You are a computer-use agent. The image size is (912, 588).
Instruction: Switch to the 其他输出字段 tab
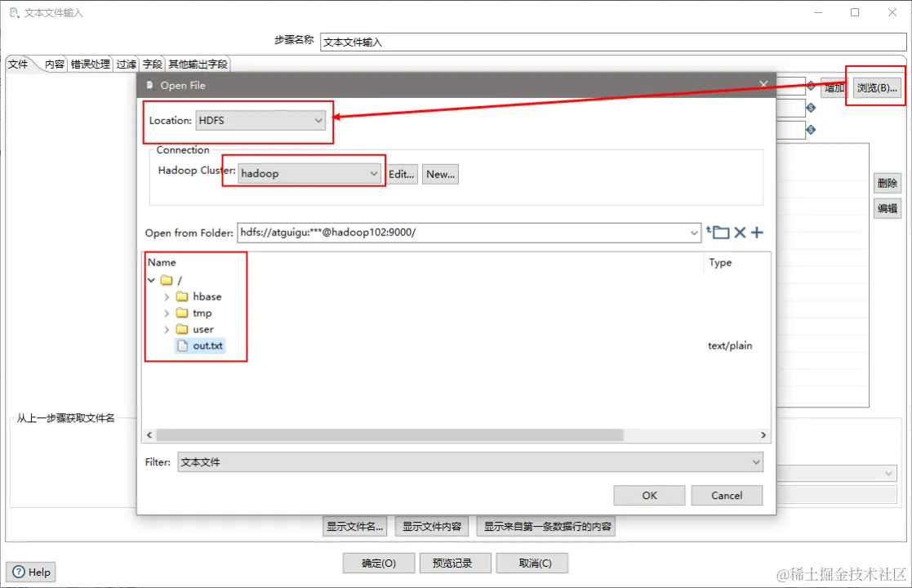[x=198, y=64]
